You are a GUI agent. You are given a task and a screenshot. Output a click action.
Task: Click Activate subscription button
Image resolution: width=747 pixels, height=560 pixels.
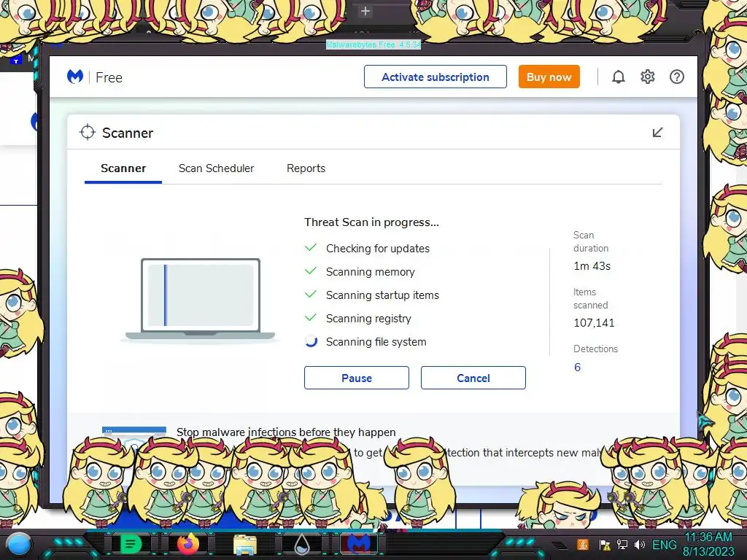click(436, 77)
